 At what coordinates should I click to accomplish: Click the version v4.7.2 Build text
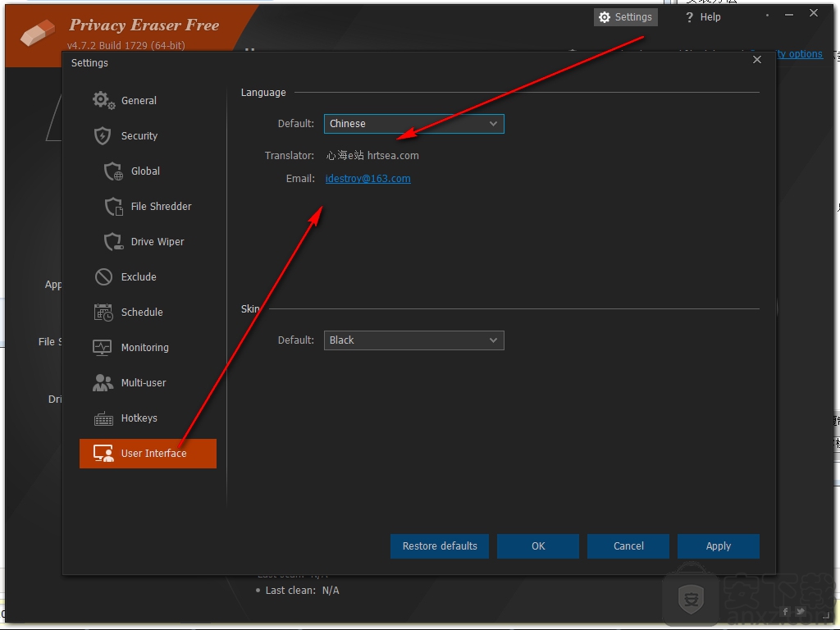tap(126, 46)
